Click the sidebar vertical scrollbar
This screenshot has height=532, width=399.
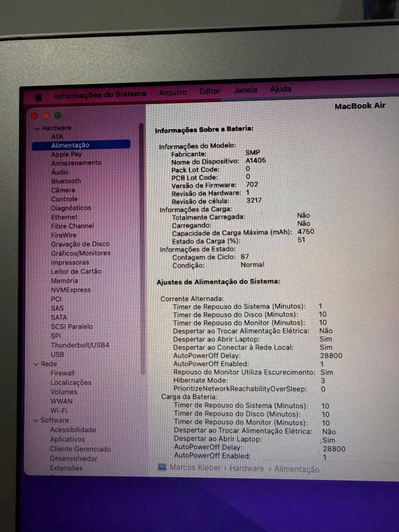click(x=142, y=249)
